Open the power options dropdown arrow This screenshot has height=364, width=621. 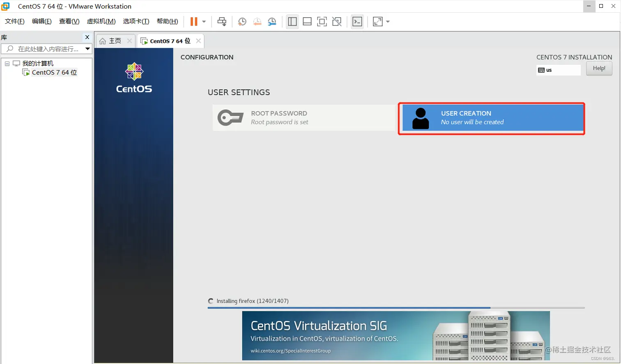point(204,21)
